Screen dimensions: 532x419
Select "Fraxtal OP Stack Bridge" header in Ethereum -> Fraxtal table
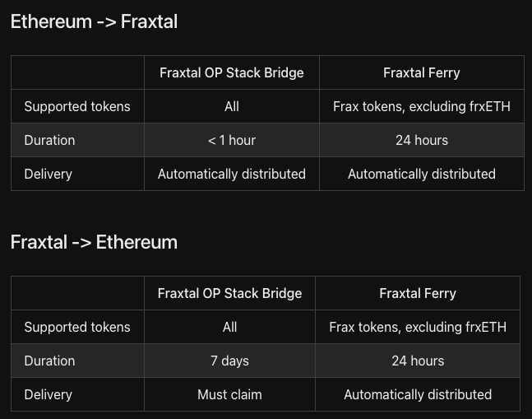[x=232, y=73]
